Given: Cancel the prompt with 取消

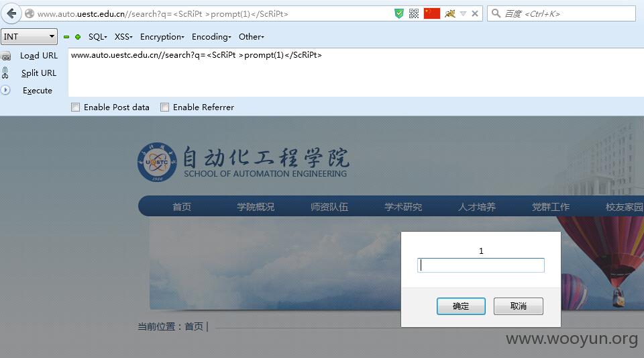Looking at the screenshot, I should pos(519,306).
